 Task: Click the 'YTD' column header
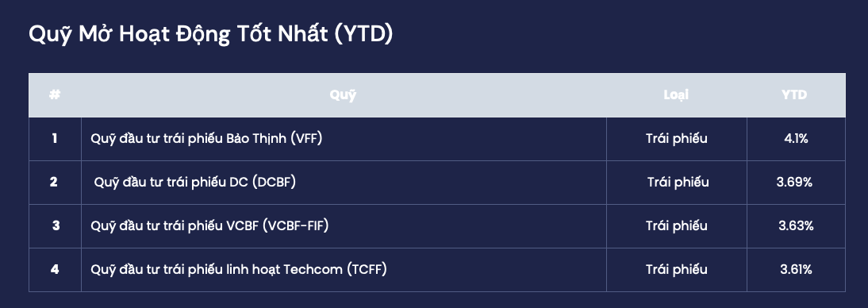(794, 94)
